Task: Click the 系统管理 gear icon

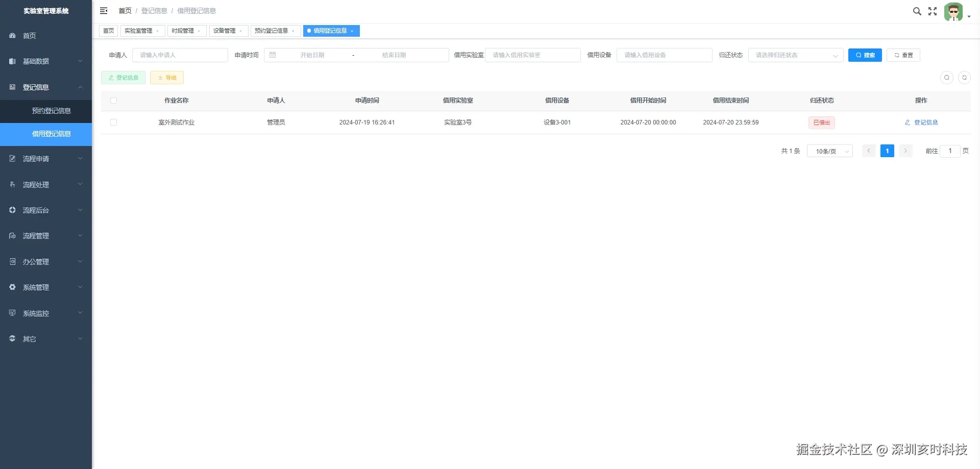Action: (x=12, y=287)
